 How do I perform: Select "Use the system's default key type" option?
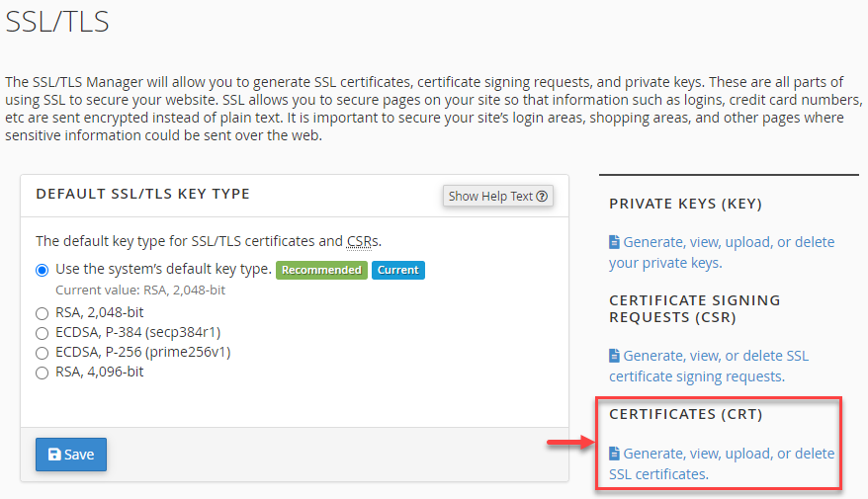[43, 270]
